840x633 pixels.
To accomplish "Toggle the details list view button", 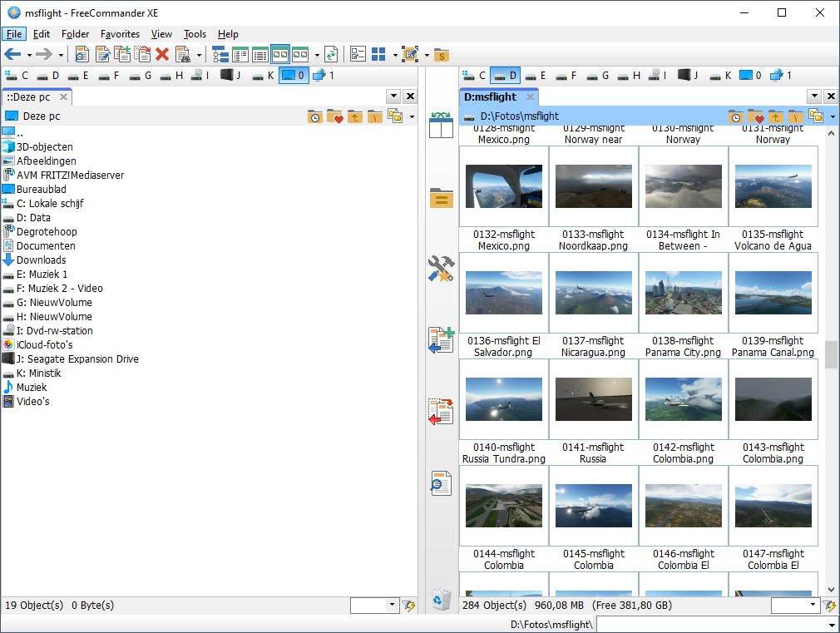I will click(259, 55).
